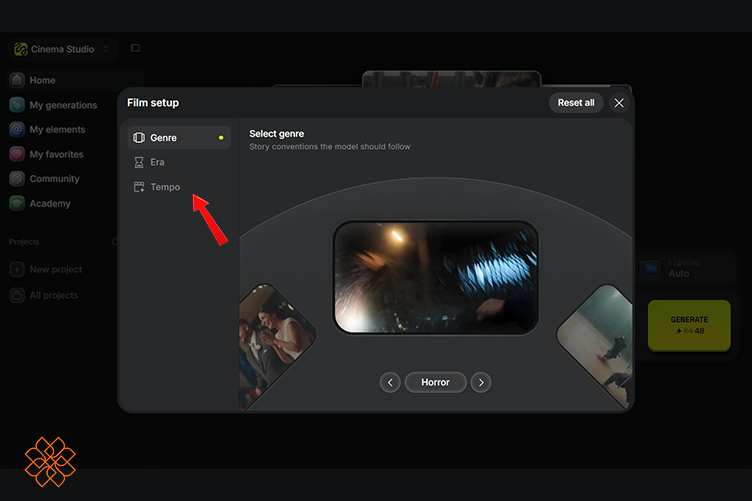Click the 'Film setup' dialog title
The height and width of the screenshot is (501, 752).
point(153,103)
